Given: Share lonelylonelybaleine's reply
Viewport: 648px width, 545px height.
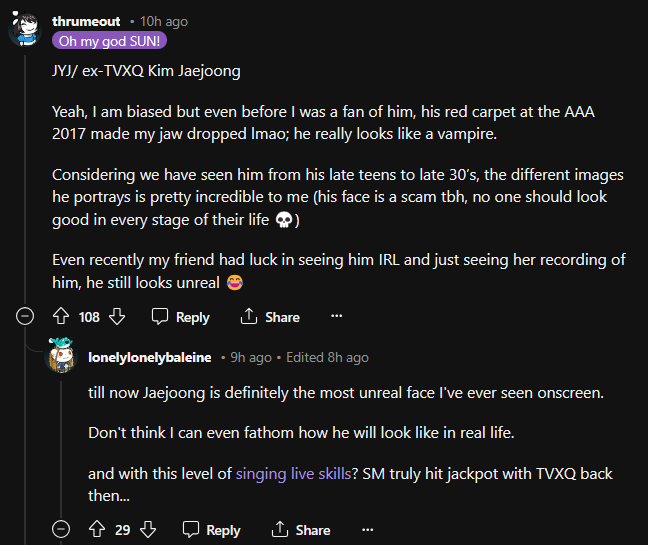Looking at the screenshot, I should coord(301,530).
